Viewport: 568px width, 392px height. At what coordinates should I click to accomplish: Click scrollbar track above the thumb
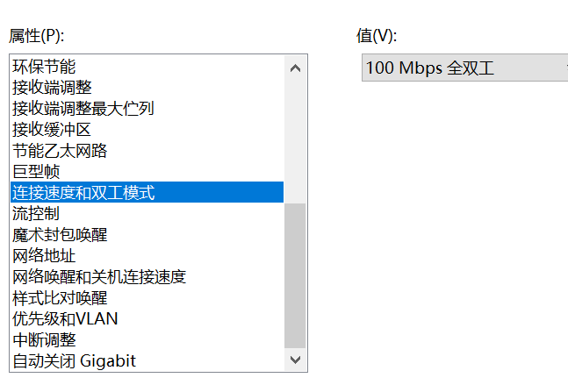point(295,140)
